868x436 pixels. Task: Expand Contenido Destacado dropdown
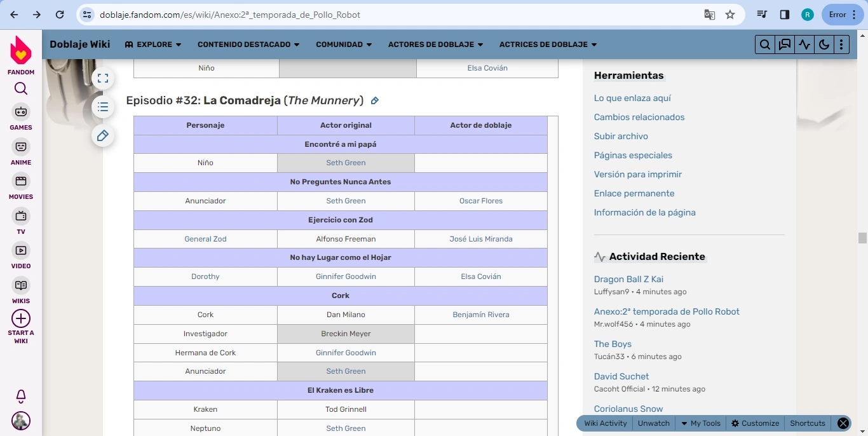[x=248, y=44]
